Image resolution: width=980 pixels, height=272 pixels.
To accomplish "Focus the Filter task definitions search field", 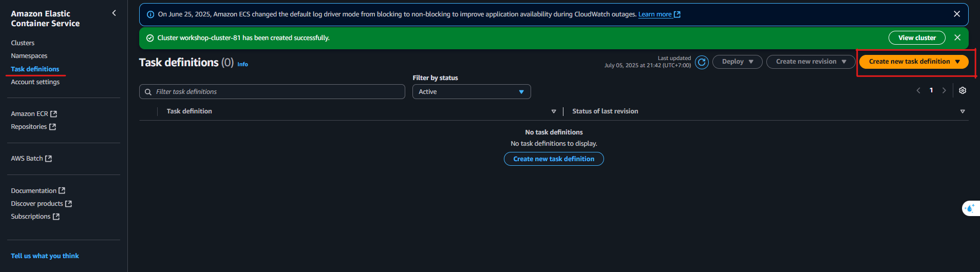I will [x=272, y=92].
